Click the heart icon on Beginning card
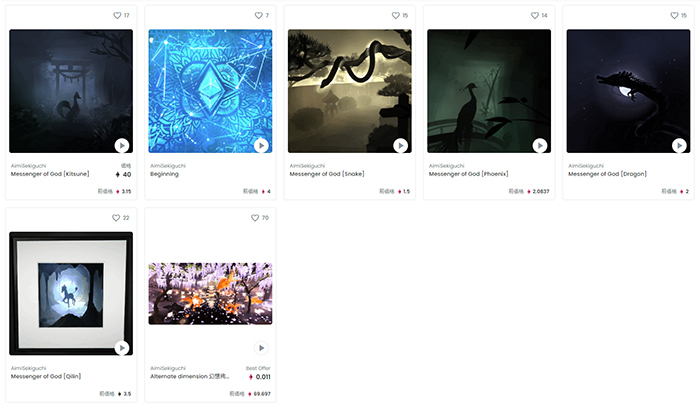Image resolution: width=700 pixels, height=408 pixels. click(x=258, y=16)
